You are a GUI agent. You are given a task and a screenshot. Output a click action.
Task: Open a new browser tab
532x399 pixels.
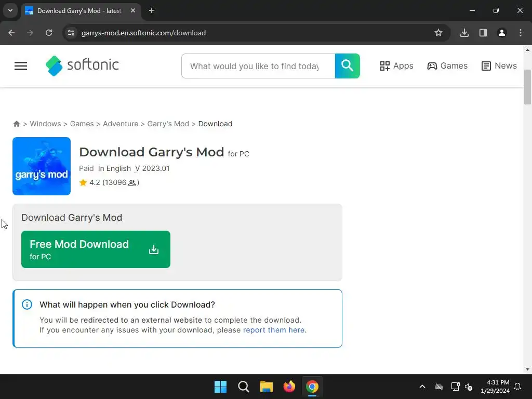(152, 11)
